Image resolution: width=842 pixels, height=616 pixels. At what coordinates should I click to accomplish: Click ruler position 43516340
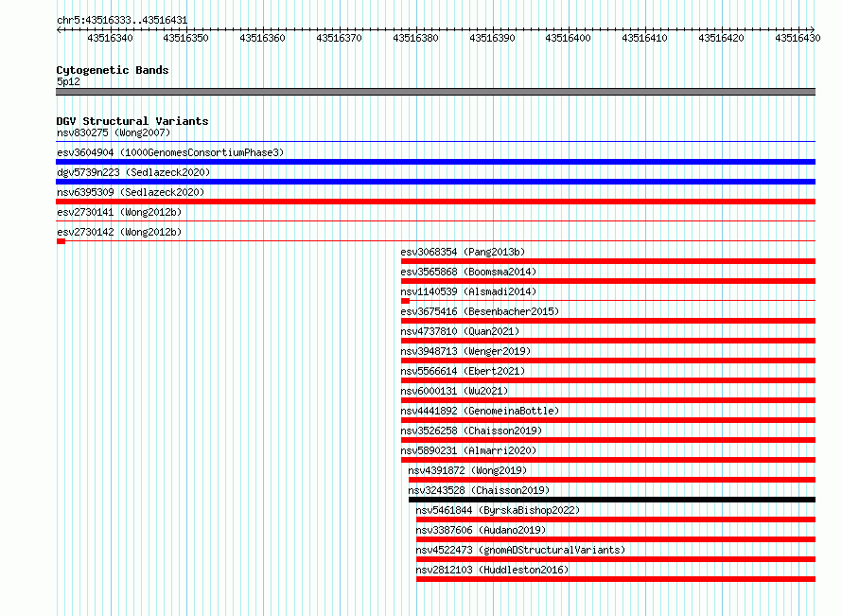(110, 38)
